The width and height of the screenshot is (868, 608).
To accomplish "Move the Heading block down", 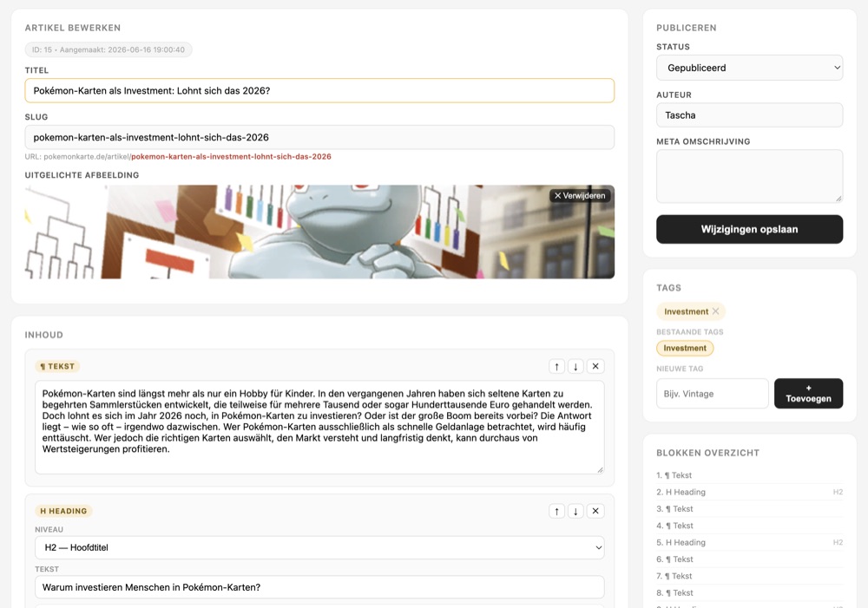I will point(575,511).
